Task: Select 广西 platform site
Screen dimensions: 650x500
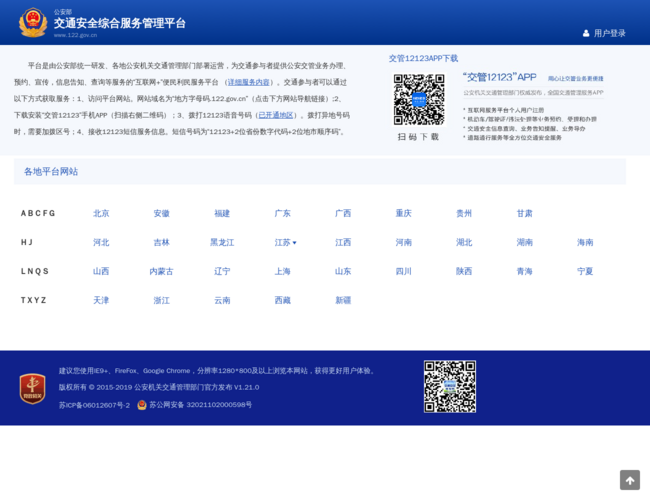Action: pos(343,213)
